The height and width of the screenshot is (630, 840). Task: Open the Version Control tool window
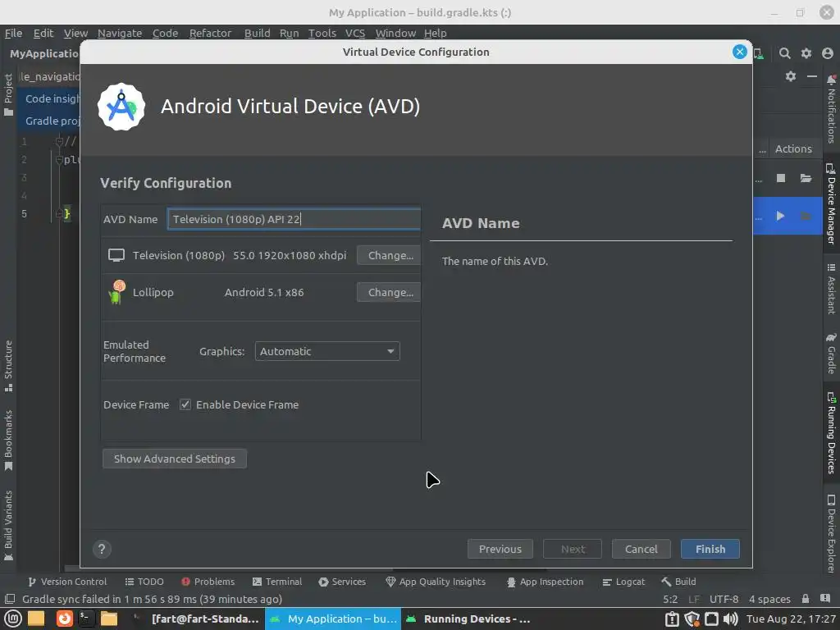67,582
